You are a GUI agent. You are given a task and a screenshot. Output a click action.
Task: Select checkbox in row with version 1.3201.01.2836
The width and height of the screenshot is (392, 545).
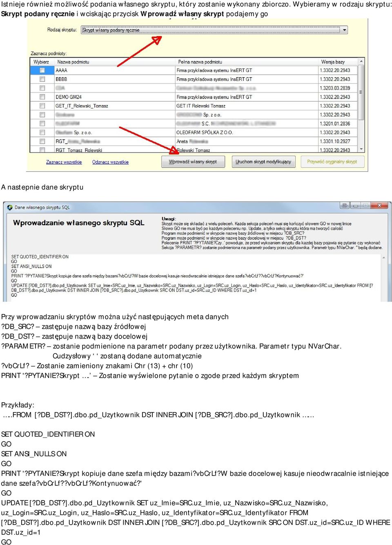42,123
